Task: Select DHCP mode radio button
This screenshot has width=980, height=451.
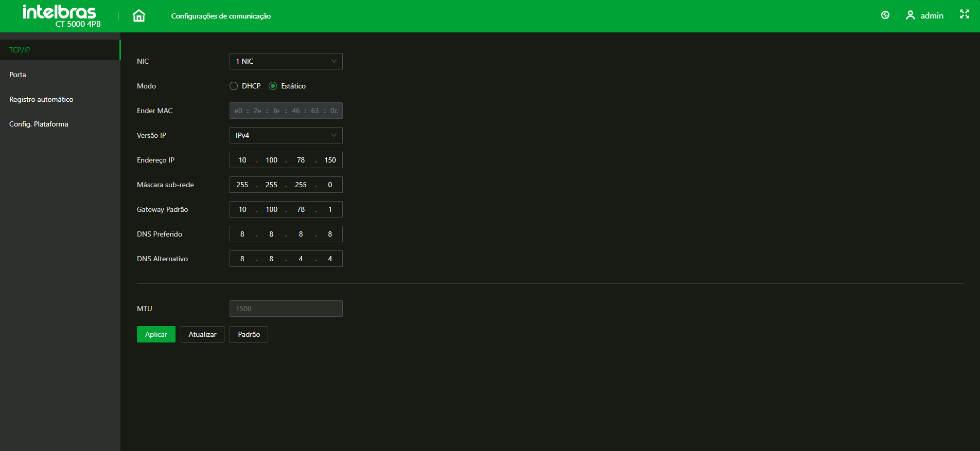Action: pos(234,86)
